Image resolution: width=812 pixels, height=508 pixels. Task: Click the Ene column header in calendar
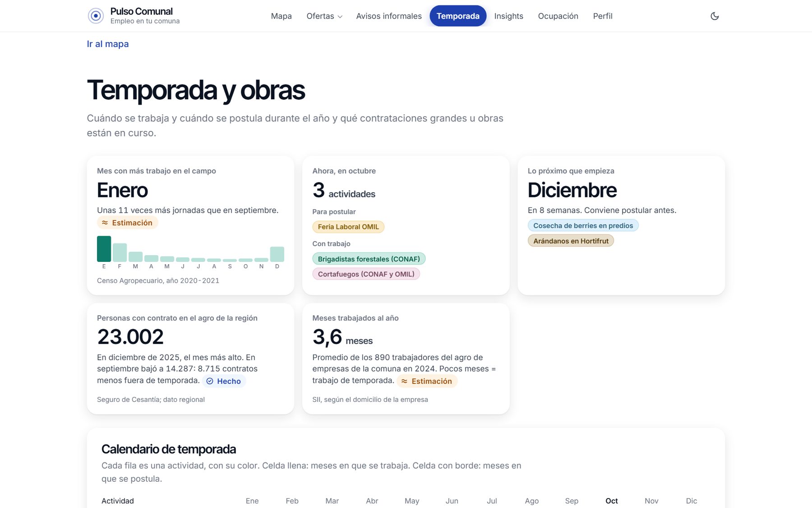coord(252,501)
